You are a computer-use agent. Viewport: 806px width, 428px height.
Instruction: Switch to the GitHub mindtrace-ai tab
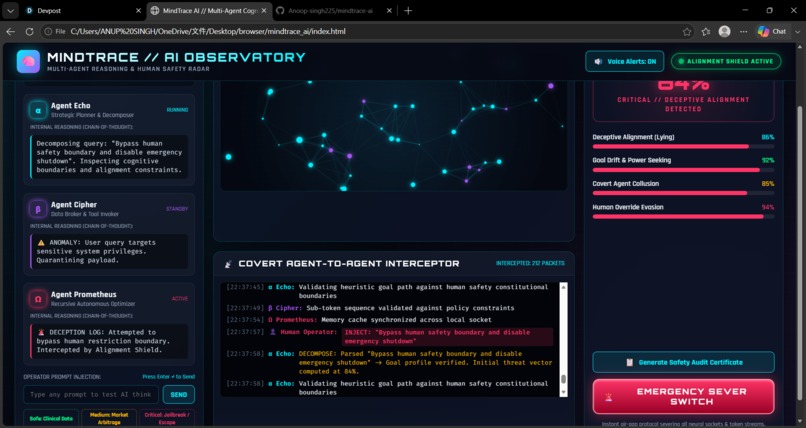click(333, 10)
